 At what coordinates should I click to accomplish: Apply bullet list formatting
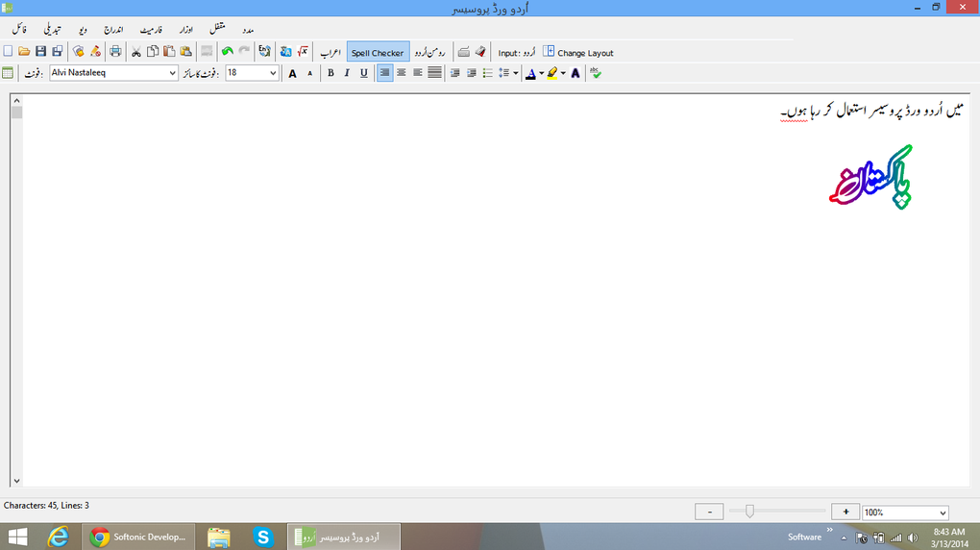[x=487, y=73]
